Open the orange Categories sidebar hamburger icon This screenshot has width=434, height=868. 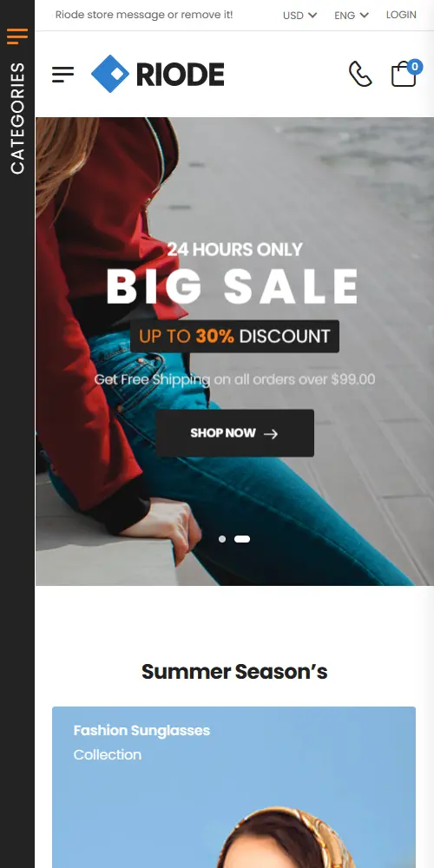click(17, 36)
